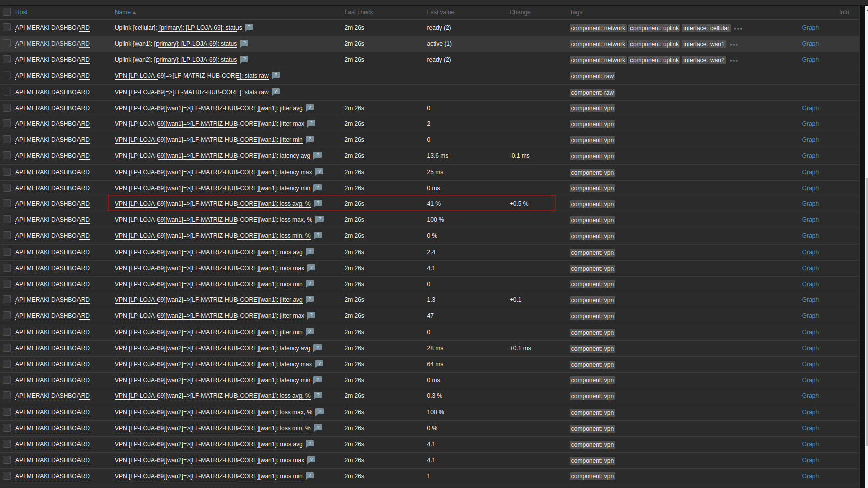The height and width of the screenshot is (488, 868).
Task: Open help icon for wan1 latency min item
Action: tap(318, 188)
